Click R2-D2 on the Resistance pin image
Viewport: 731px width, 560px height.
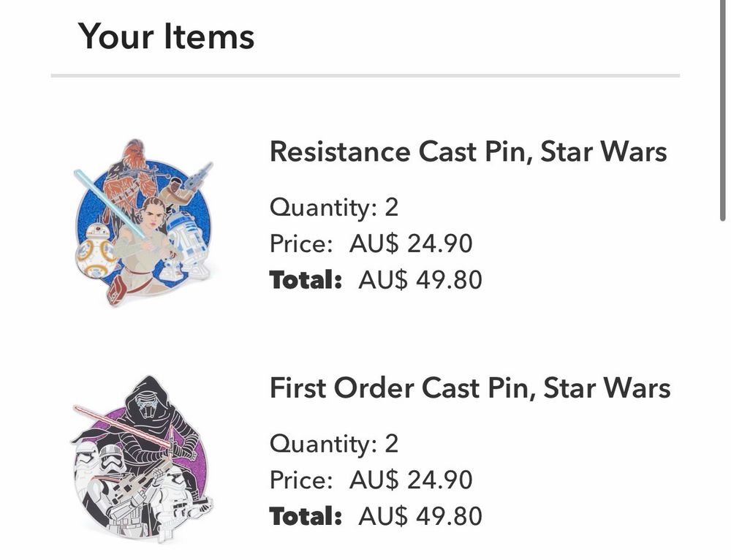click(x=186, y=245)
